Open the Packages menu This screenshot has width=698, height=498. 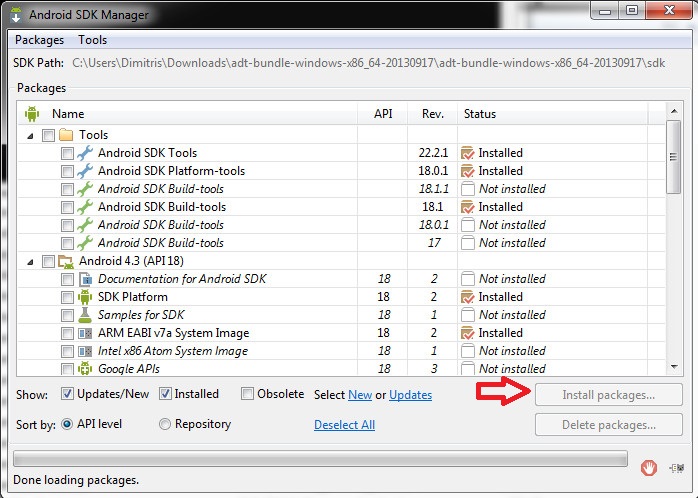pos(40,40)
